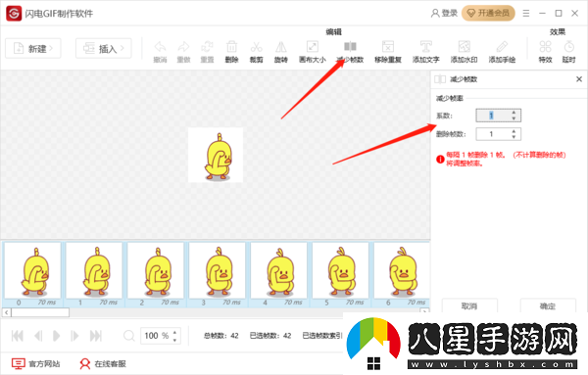Screen dimensions: 588x375
Task: Click the duck image on the canvas
Action: coord(216,155)
